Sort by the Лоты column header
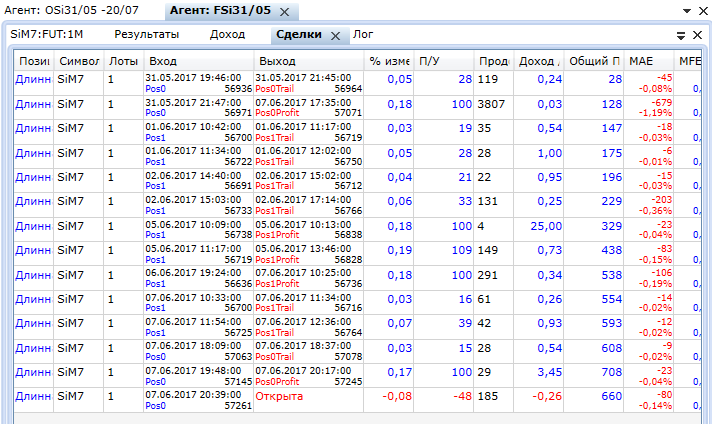The height and width of the screenshot is (424, 712). [123, 61]
